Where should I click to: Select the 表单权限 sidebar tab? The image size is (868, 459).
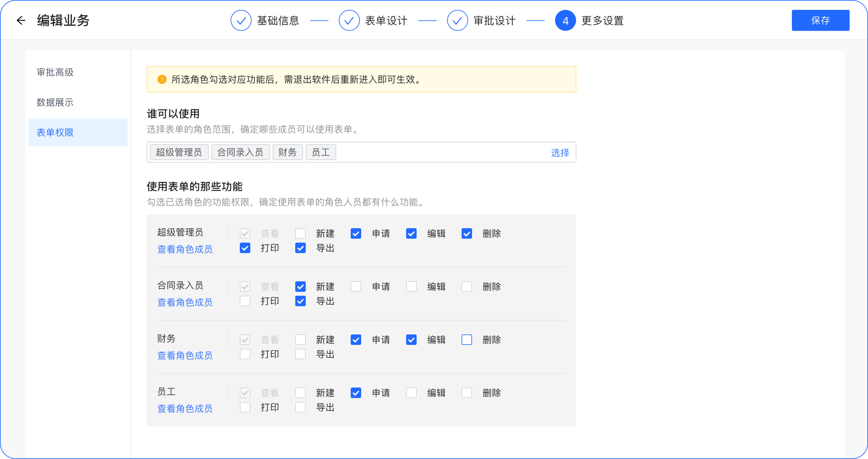[78, 132]
